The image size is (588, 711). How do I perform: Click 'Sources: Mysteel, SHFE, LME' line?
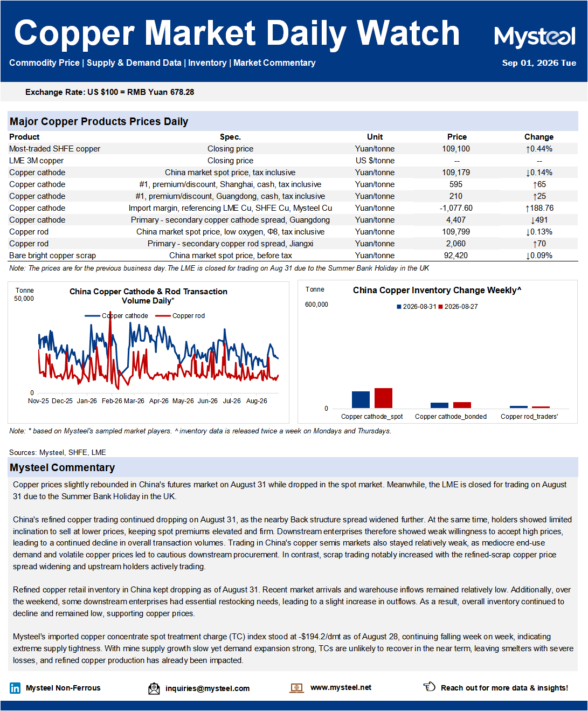click(x=58, y=452)
